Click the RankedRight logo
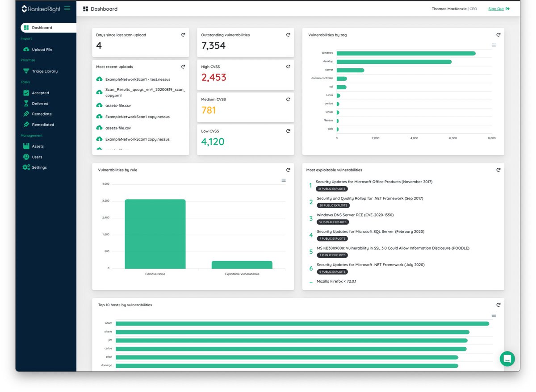Viewport: 536px width, 392px height. coord(41,8)
